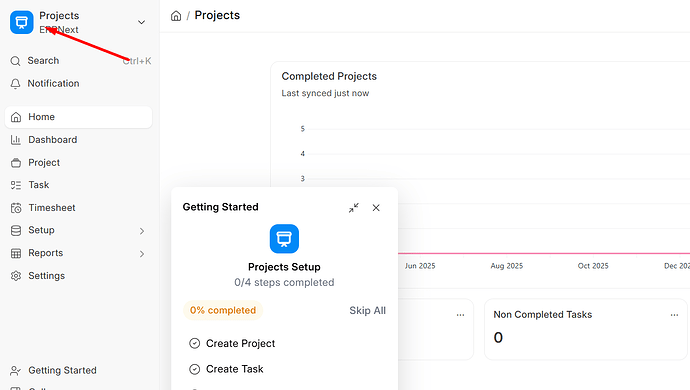Click the Aug 2025 chart axis label
Viewport: 690px width, 390px height.
point(506,266)
